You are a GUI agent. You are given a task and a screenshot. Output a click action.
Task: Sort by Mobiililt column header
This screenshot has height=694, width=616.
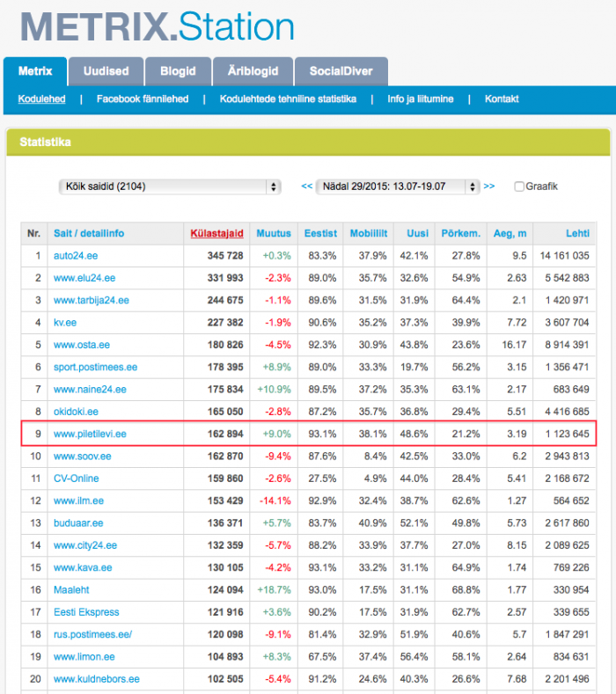pyautogui.click(x=369, y=233)
